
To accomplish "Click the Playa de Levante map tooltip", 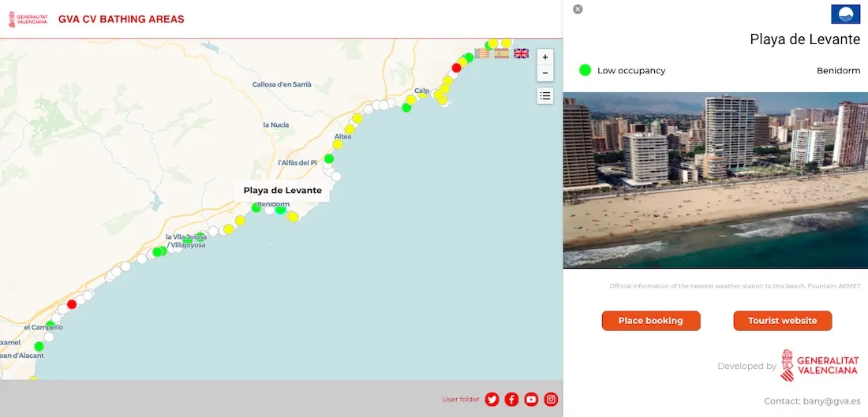I will click(282, 191).
